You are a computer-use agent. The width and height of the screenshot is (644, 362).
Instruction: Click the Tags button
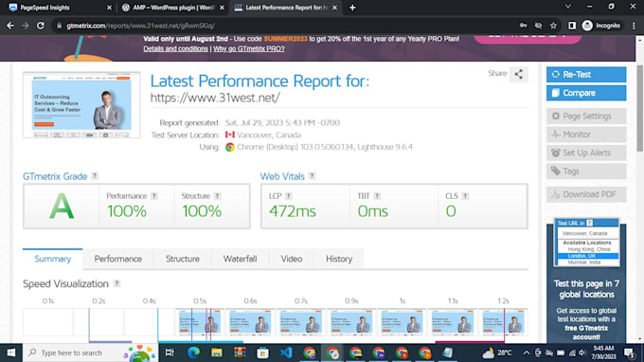[x=586, y=172]
